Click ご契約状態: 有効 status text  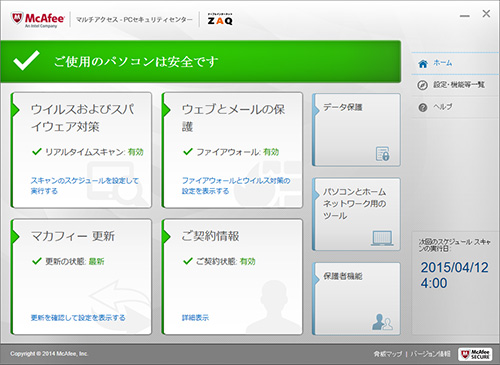click(x=226, y=261)
